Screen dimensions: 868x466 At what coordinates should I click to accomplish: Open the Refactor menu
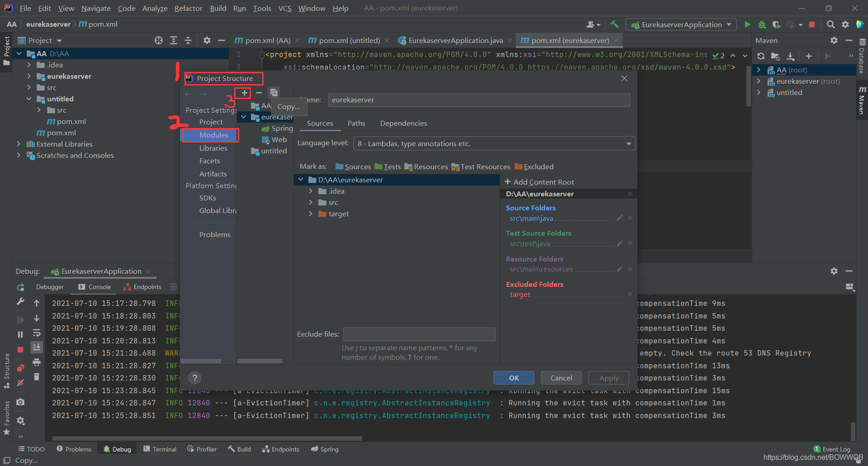tap(188, 8)
